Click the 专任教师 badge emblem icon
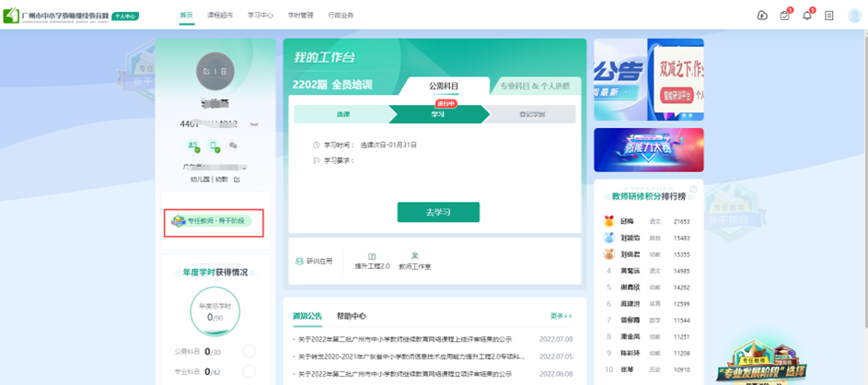Screen dimensions: 868x385 click(179, 221)
